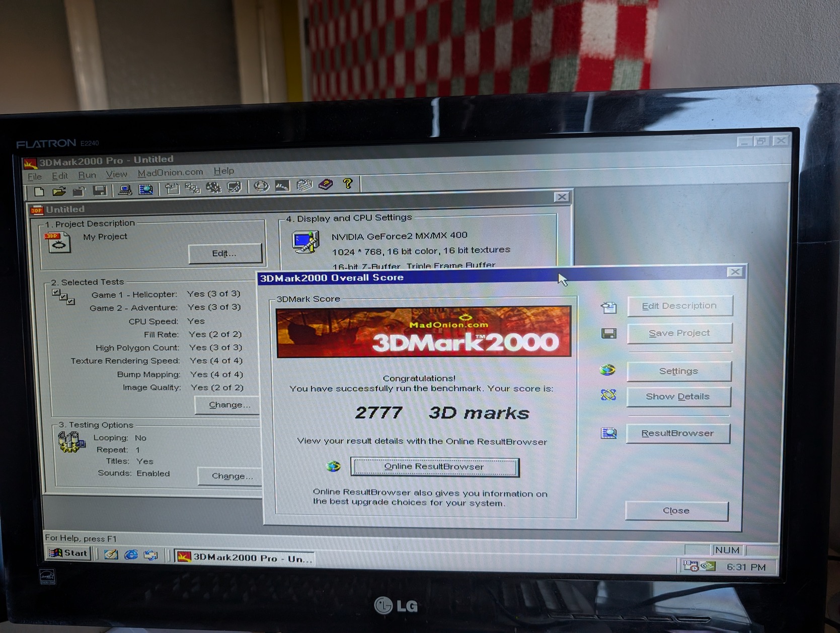Click the New project toolbar icon
Screen dimensions: 840x633
tap(39, 191)
